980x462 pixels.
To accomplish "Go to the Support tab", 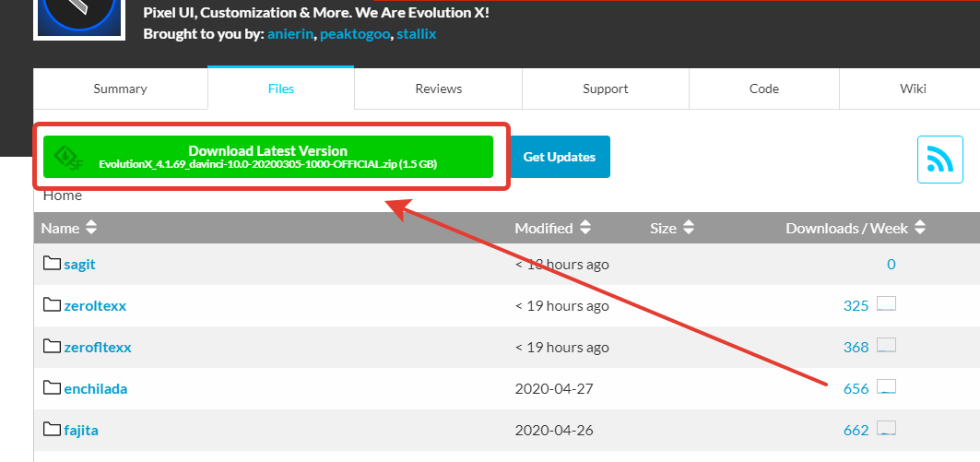I will tap(606, 89).
